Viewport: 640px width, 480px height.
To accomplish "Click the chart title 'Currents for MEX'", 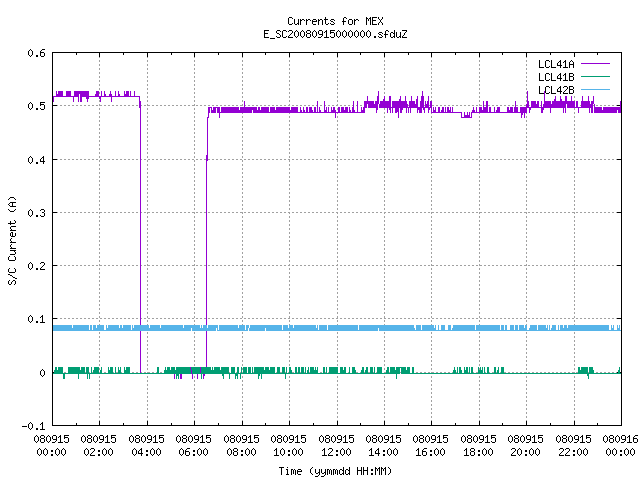I will pyautogui.click(x=335, y=21).
